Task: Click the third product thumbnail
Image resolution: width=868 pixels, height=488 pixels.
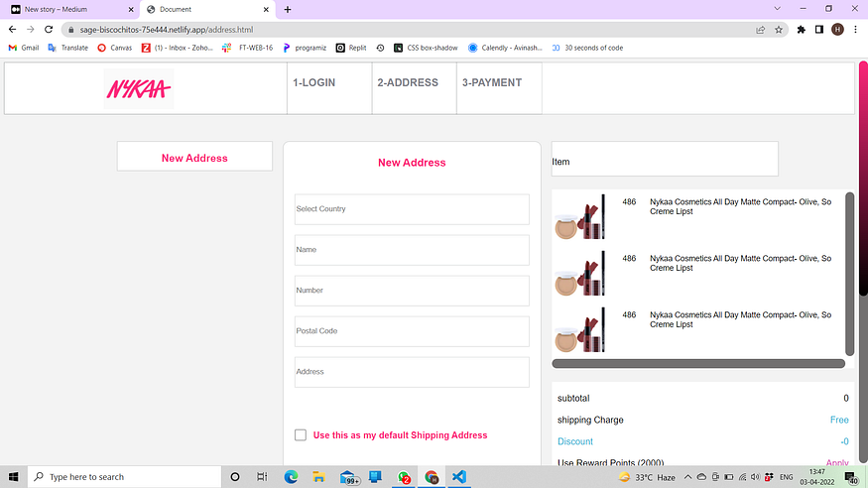Action: pyautogui.click(x=580, y=329)
